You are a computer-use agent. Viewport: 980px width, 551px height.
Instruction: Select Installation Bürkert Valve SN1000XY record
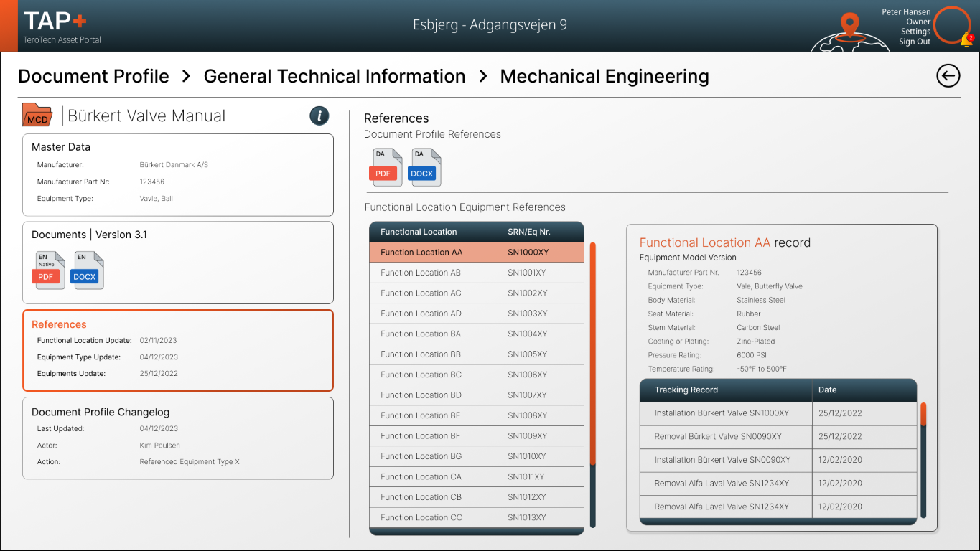(778, 413)
